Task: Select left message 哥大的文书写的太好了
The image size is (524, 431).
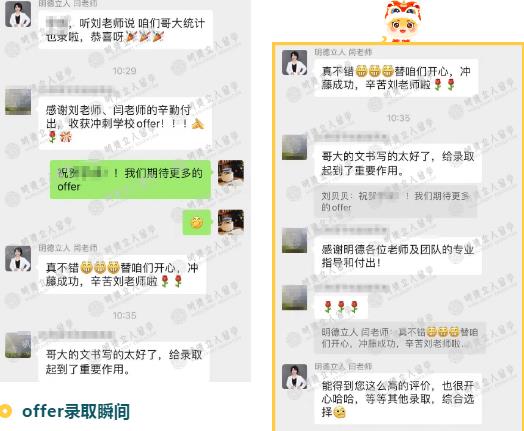Action: 124,362
